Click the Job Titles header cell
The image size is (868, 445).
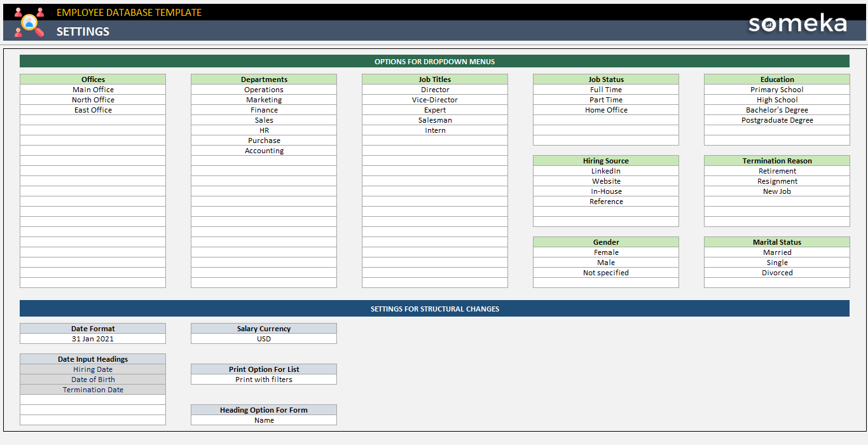(x=434, y=79)
